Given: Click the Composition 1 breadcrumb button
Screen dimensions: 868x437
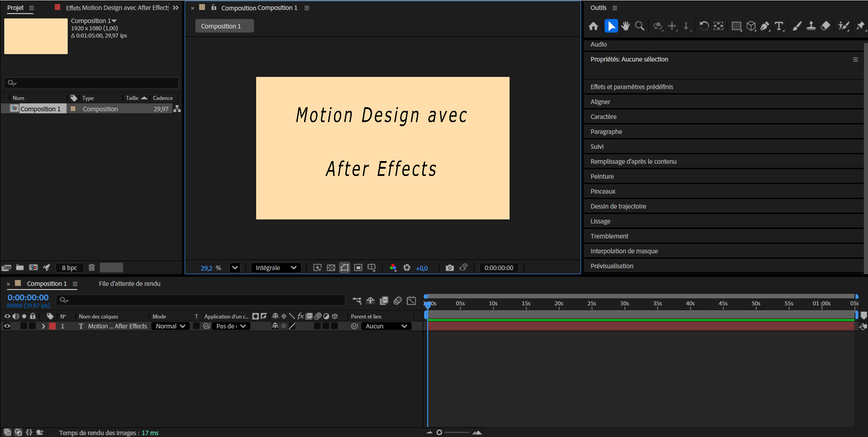Looking at the screenshot, I should (224, 26).
